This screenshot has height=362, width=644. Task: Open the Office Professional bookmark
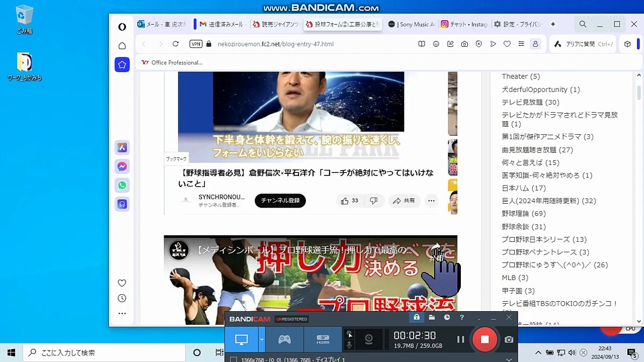click(x=172, y=62)
